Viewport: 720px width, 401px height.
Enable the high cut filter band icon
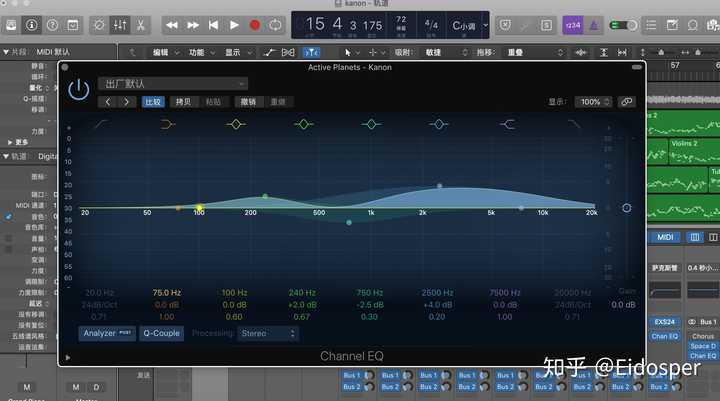(x=574, y=124)
